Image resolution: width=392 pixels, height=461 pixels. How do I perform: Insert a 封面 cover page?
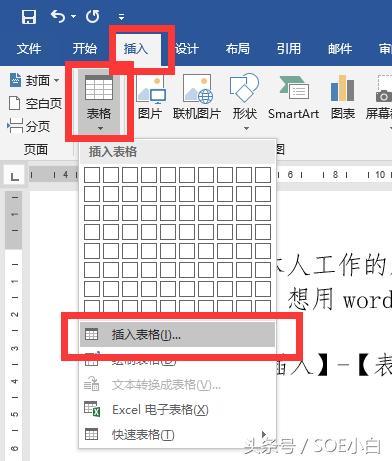34,80
